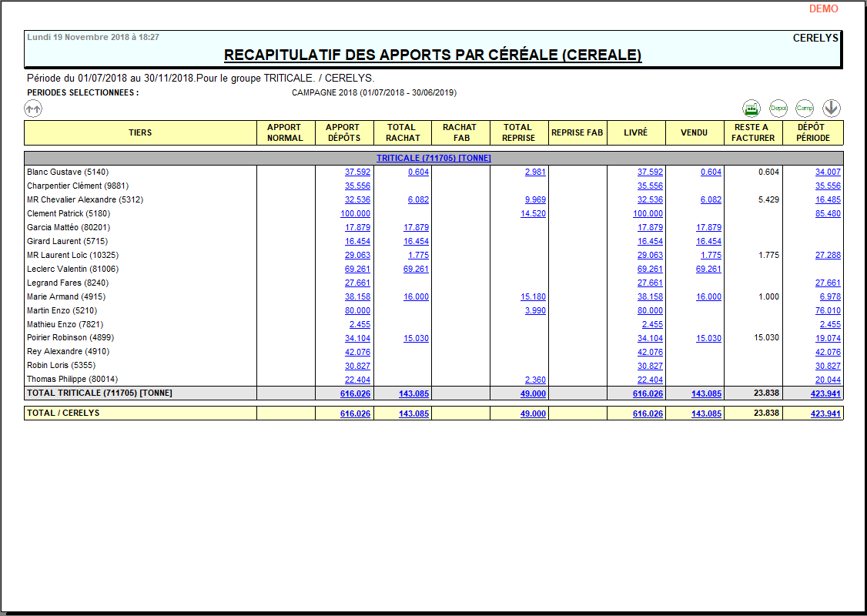Open Mathieu Enzo's livré value 2.455
The width and height of the screenshot is (867, 616).
point(652,325)
